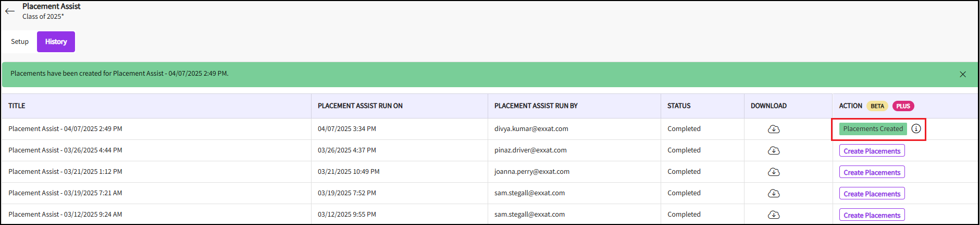Click the PLUS badge in the Action header
Screen dimensions: 980x225
[903, 106]
